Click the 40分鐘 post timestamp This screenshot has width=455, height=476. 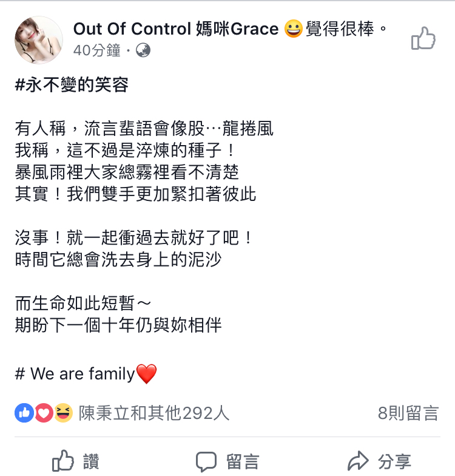[x=97, y=50]
